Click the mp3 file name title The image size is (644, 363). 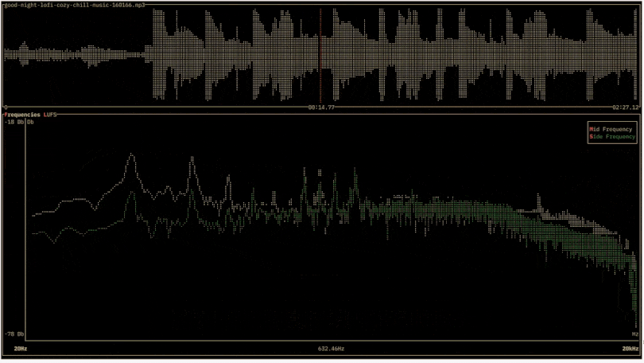(x=75, y=6)
